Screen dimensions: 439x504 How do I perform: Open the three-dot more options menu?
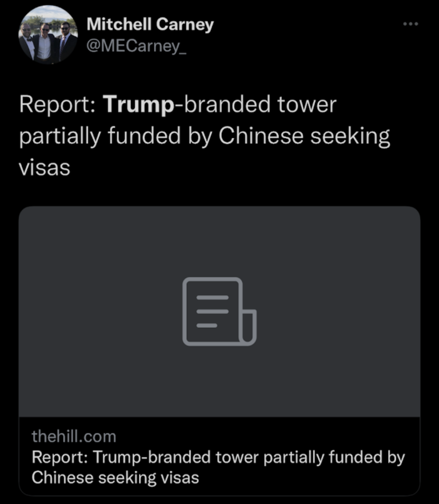click(410, 24)
